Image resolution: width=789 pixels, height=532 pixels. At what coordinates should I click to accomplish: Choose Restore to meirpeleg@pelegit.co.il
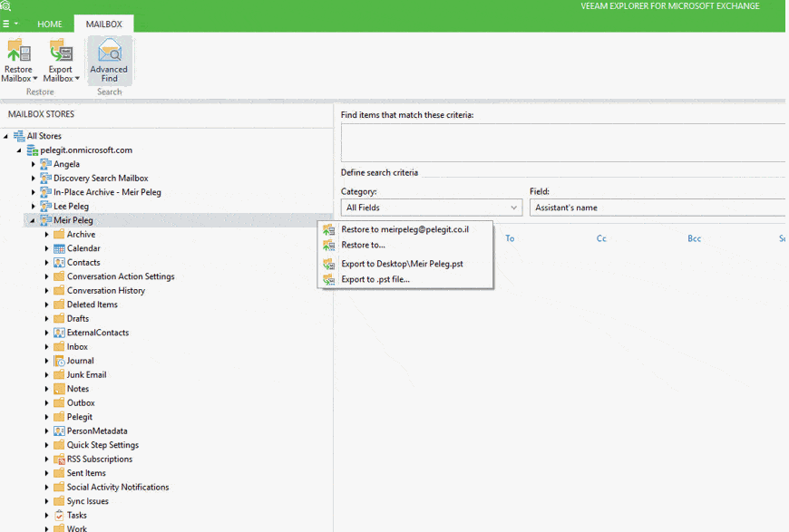pyautogui.click(x=405, y=229)
